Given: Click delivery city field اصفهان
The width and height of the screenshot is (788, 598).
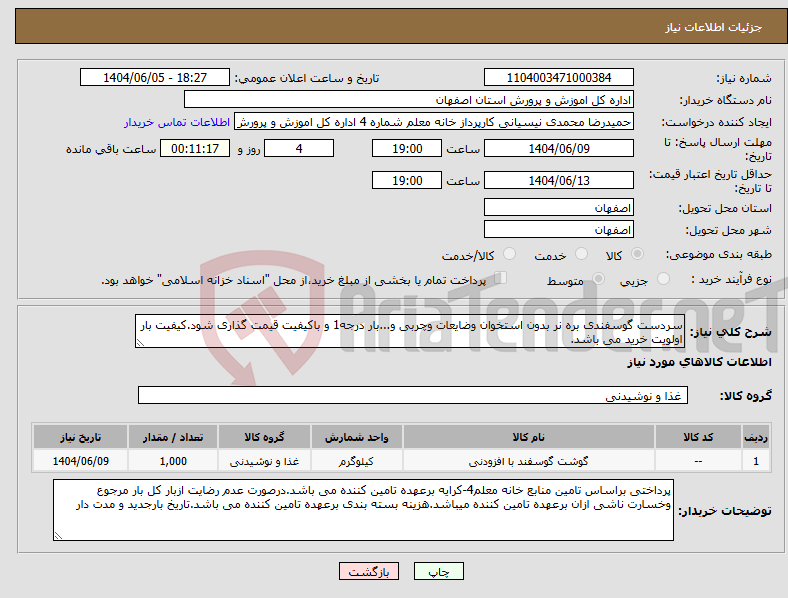Looking at the screenshot, I should click(x=558, y=229).
